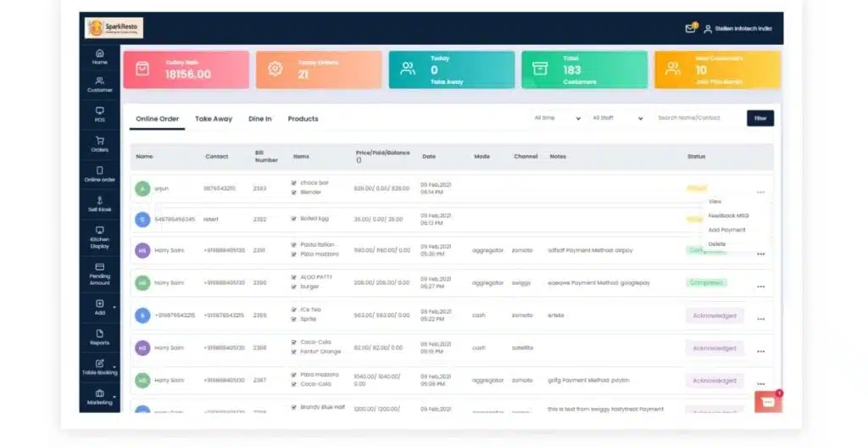Viewport: 868px width, 447px height.
Task: Click the people icon on Take Away card
Action: point(408,69)
